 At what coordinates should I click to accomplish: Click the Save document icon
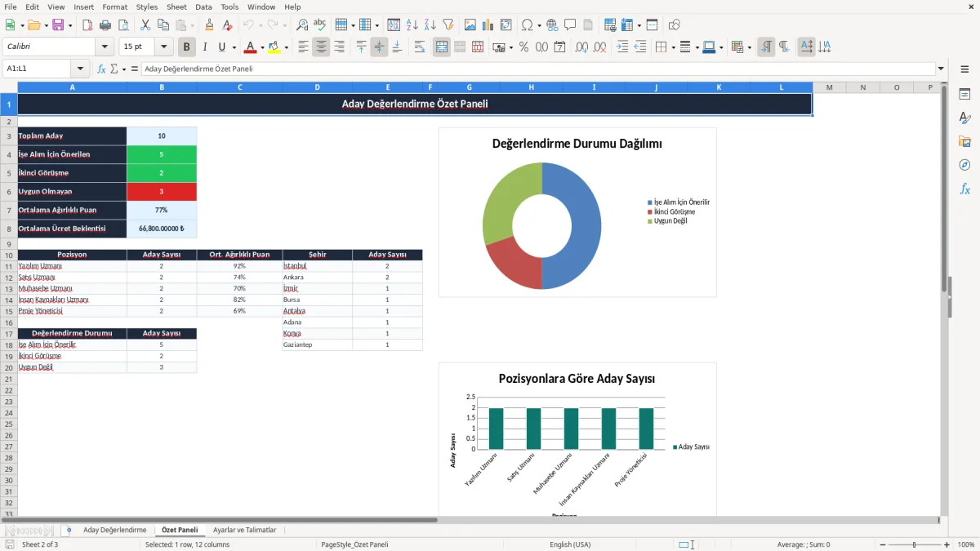pyautogui.click(x=58, y=25)
